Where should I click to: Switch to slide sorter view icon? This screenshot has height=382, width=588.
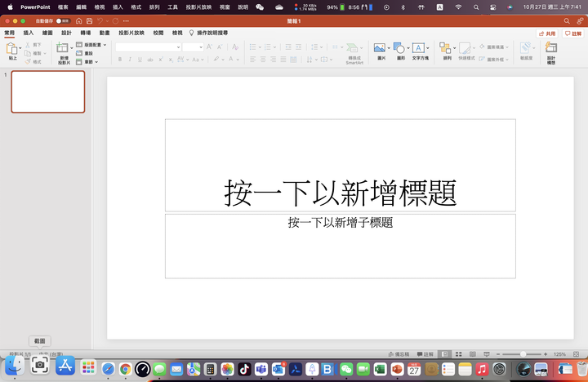click(459, 354)
